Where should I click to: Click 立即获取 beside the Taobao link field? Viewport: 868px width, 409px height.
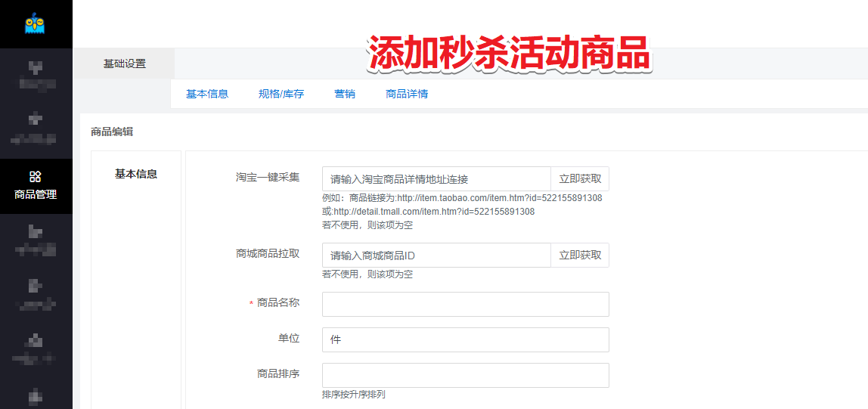tap(580, 178)
